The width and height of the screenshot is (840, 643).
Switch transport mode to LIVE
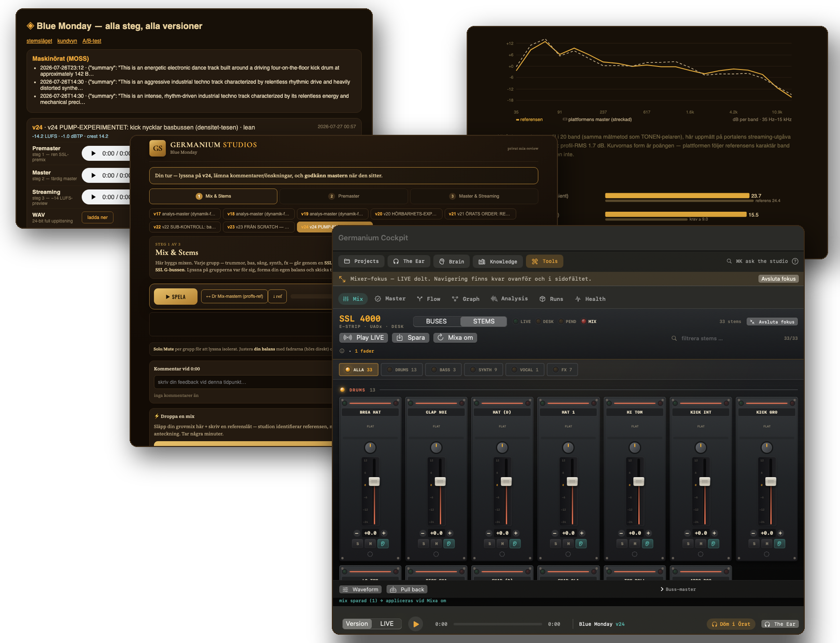pyautogui.click(x=387, y=624)
